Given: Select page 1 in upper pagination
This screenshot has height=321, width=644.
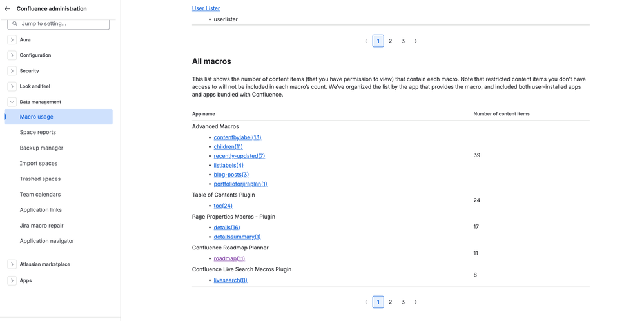Looking at the screenshot, I should point(378,41).
